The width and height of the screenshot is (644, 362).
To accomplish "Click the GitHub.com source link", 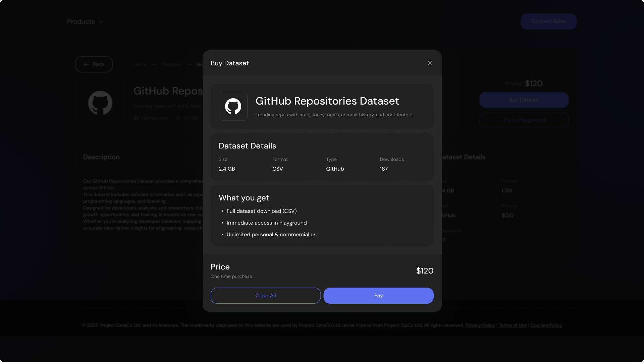I will click(x=154, y=118).
